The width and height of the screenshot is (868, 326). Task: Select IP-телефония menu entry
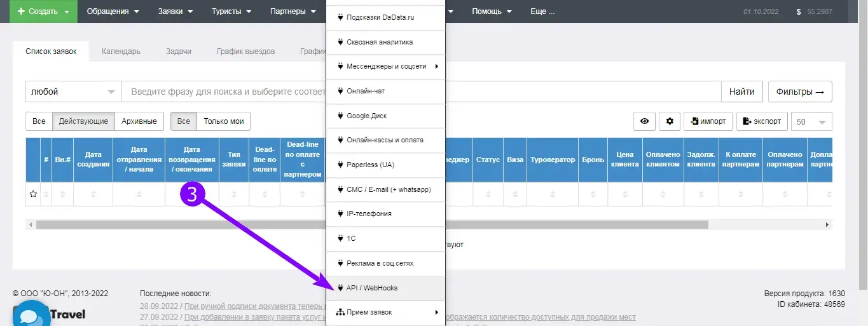tap(385, 214)
